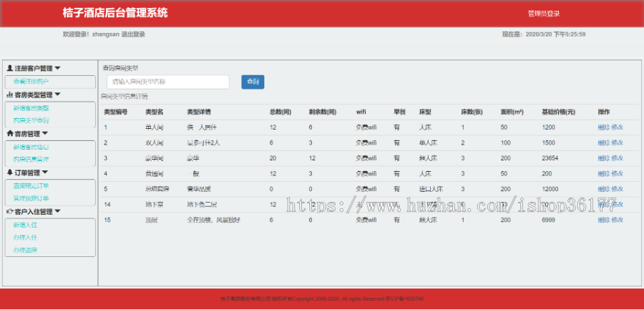Click the 桔子酒店后台管理系统 title
Screen dimensions: 644x310
coord(115,13)
